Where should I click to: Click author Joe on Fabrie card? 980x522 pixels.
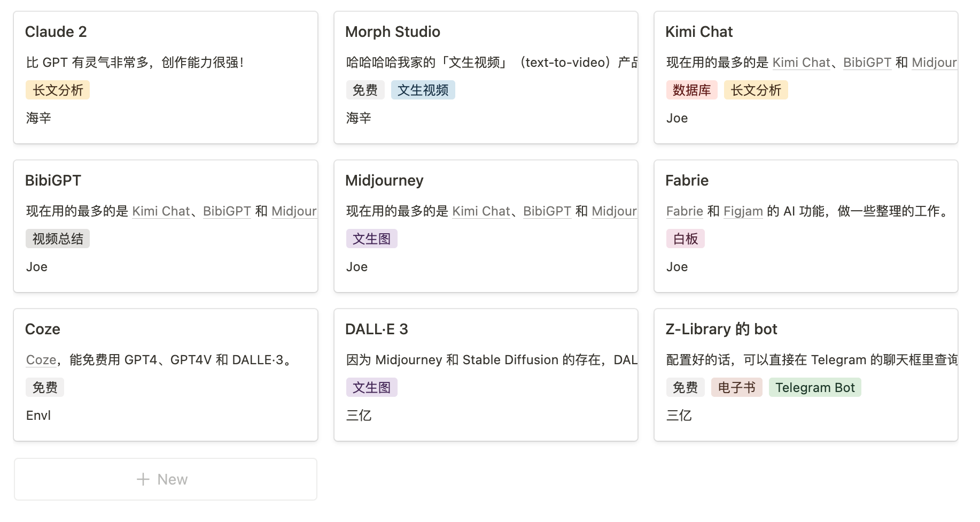click(x=677, y=267)
